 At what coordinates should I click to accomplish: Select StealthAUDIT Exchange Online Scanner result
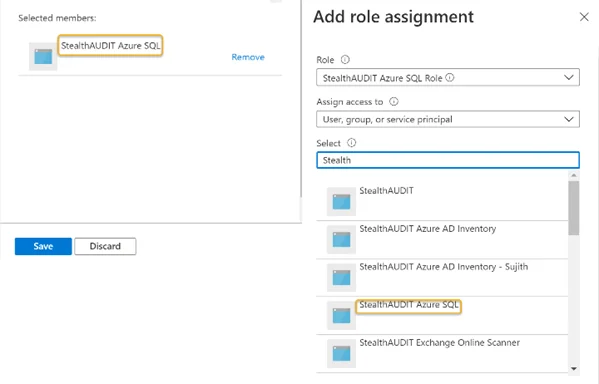pyautogui.click(x=442, y=353)
